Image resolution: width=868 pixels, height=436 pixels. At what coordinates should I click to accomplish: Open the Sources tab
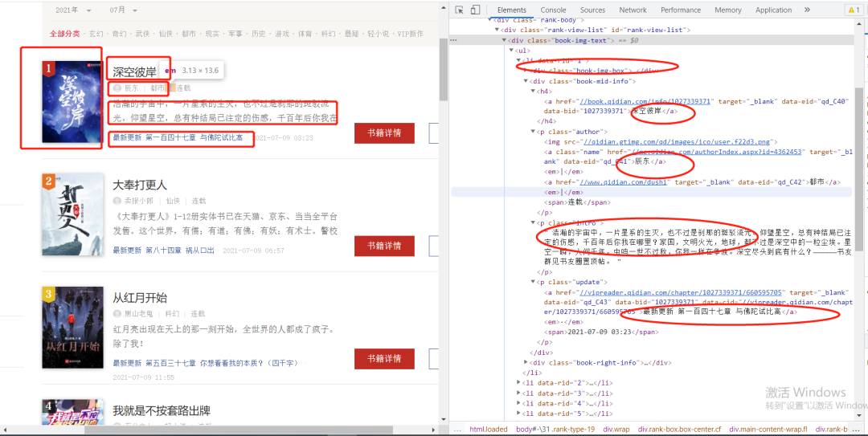point(592,10)
